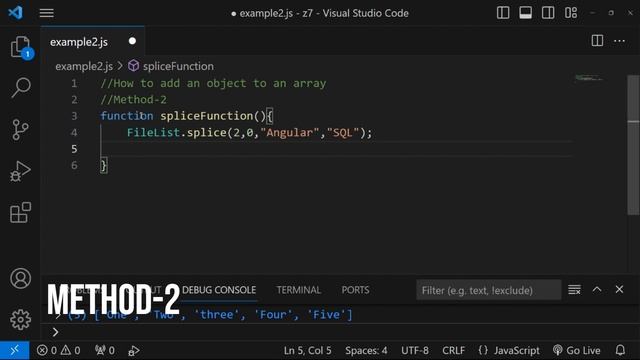Click line number 4 in gutter

(74, 133)
